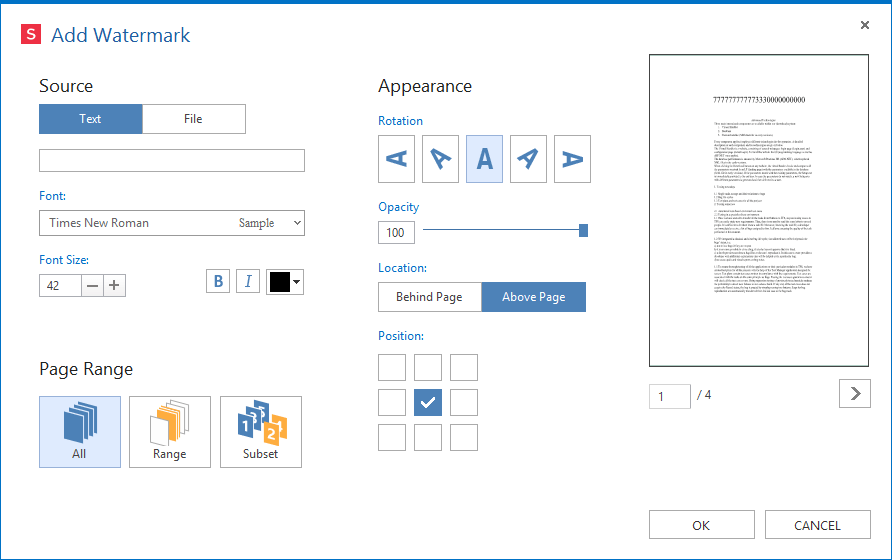Set location to Behind Page
The height and width of the screenshot is (560, 892).
pos(429,297)
